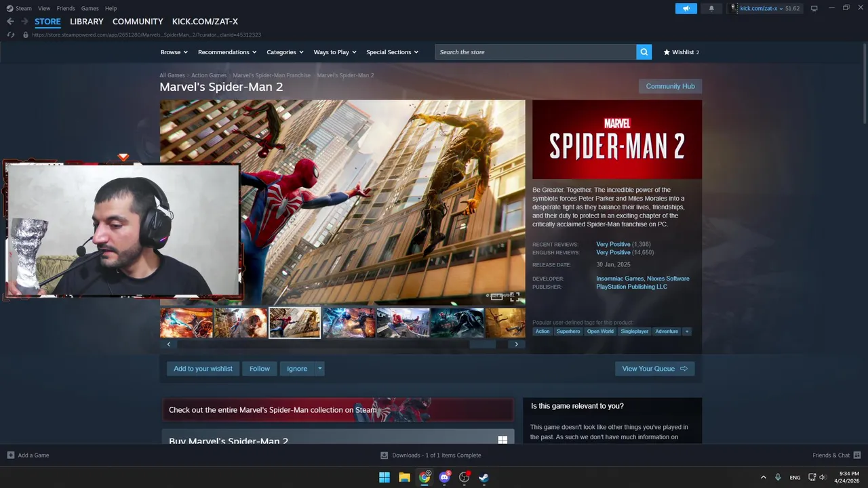Viewport: 868px width, 488px height.
Task: Click View Your Queue button
Action: coord(654,369)
